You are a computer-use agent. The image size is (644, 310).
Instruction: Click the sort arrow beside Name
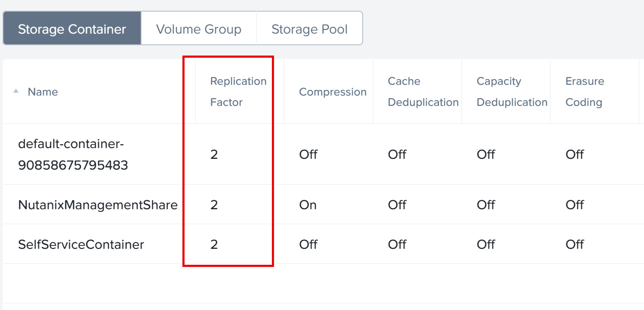16,91
